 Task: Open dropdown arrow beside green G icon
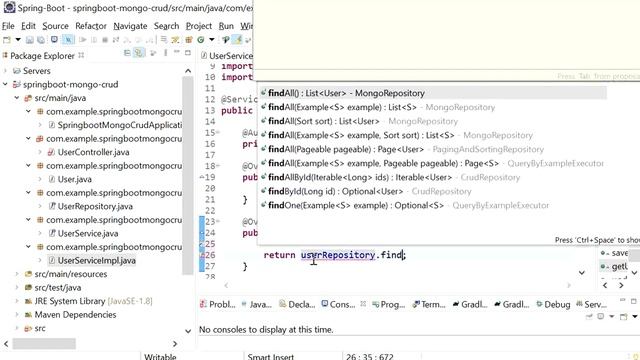pyautogui.click(x=211, y=40)
